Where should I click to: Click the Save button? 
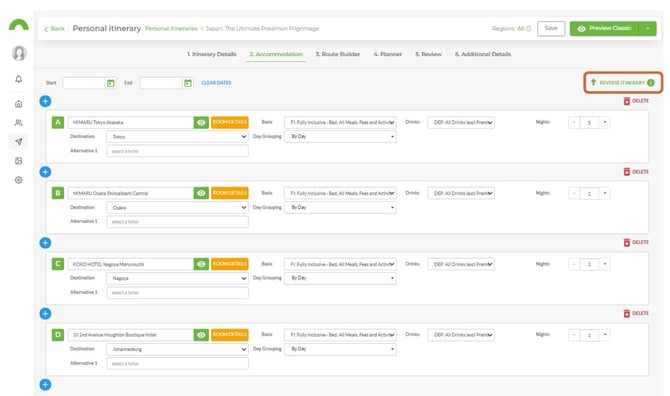pyautogui.click(x=551, y=29)
